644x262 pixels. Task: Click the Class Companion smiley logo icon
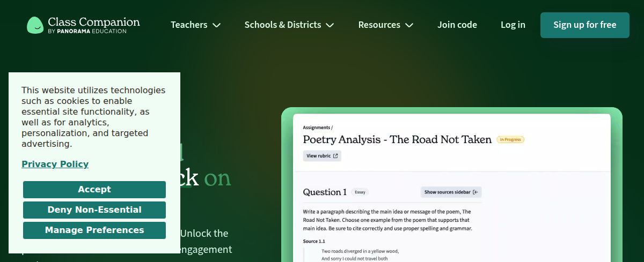[35, 25]
